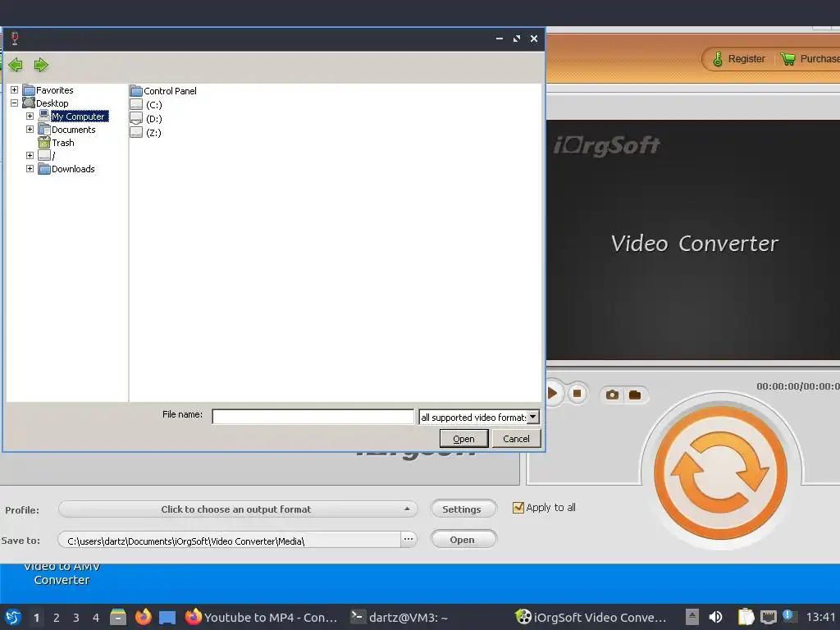Click the clipboard tray icon
The image size is (840, 630).
(x=746, y=617)
